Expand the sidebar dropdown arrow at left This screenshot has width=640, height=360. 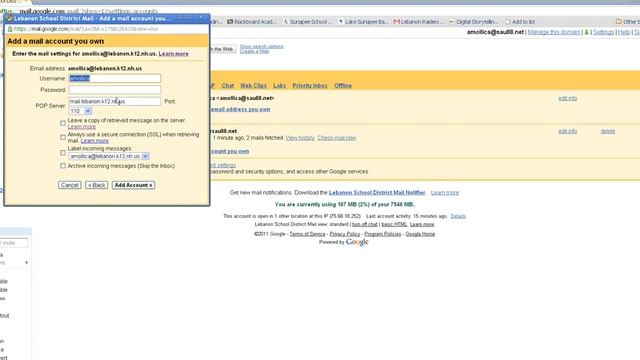27,262
